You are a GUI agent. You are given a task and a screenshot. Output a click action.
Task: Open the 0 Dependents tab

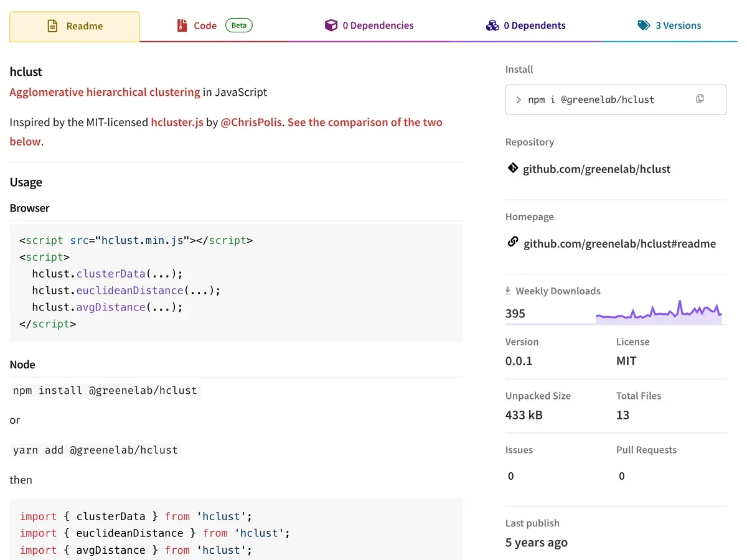pos(534,26)
